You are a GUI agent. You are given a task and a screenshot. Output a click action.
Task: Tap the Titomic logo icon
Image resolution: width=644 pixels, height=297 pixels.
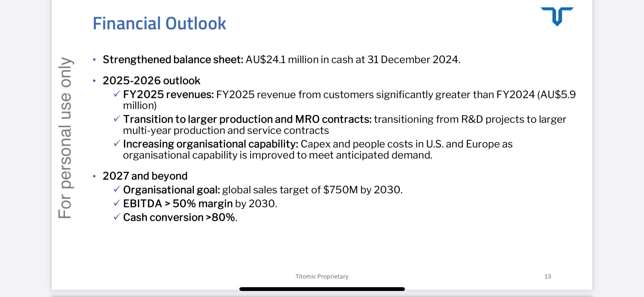557,17
